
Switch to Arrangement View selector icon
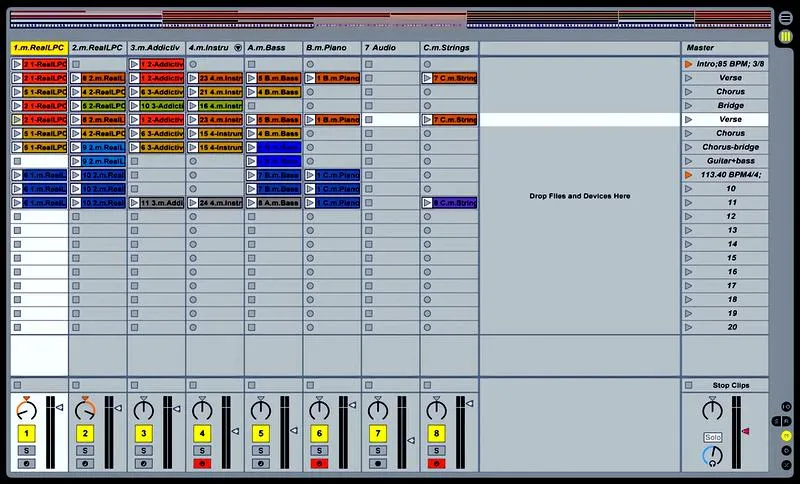tap(786, 18)
